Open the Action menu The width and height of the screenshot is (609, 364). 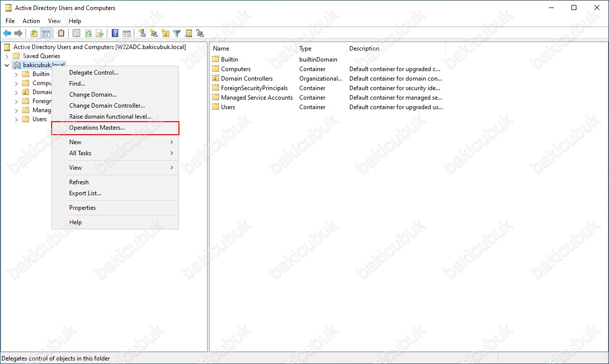coord(31,21)
